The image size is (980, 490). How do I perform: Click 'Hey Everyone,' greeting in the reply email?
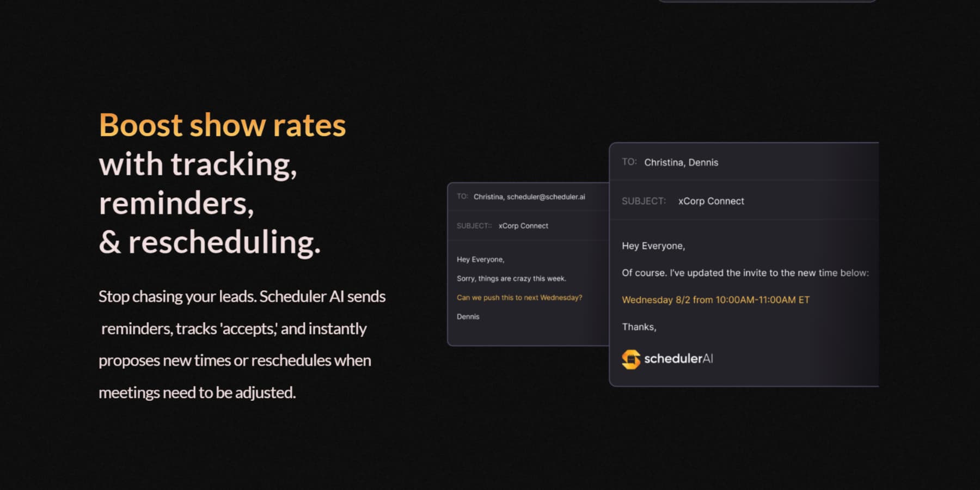(x=653, y=246)
